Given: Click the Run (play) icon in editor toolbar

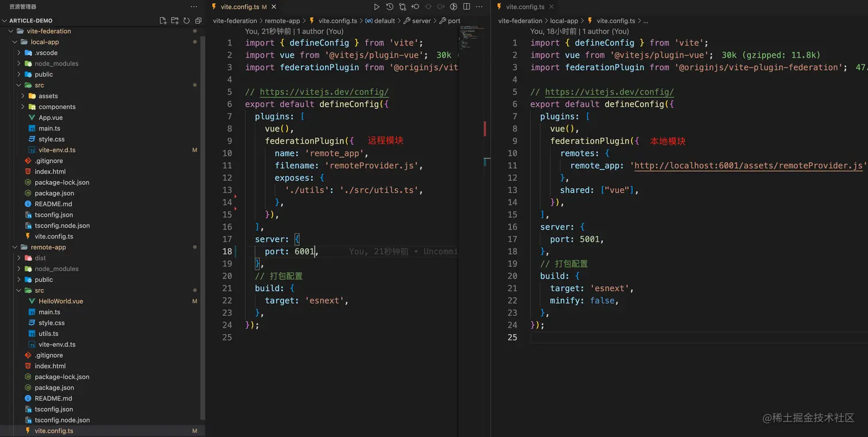Looking at the screenshot, I should [377, 7].
